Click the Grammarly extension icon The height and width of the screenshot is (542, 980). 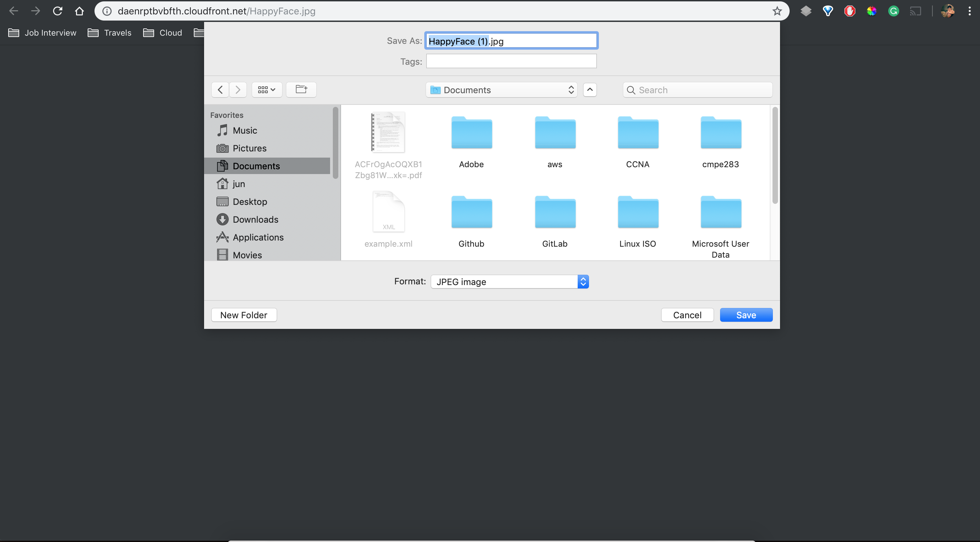(893, 11)
